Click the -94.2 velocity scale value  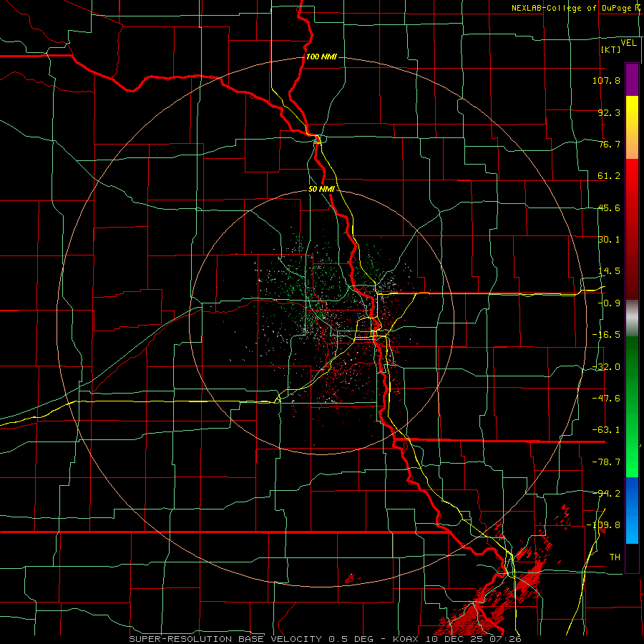(606, 493)
